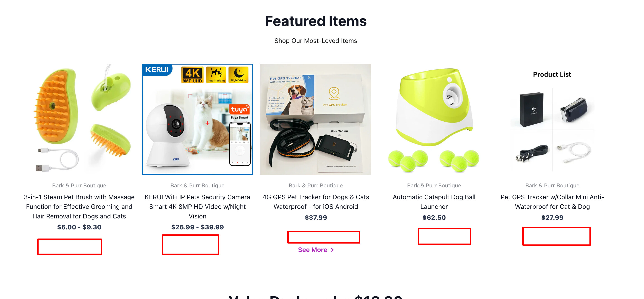Open the Pet GPS Tracker w/Collar title link
Screen dimensions: 644x299
tap(552, 202)
